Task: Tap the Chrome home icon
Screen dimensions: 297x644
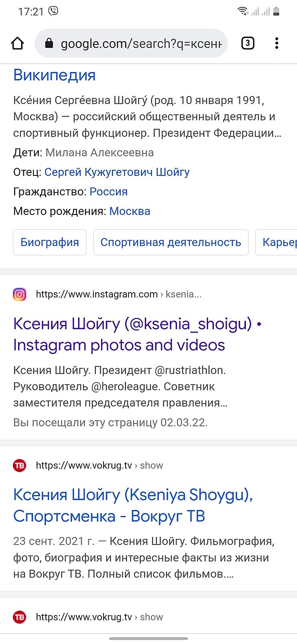Action: 17,43
